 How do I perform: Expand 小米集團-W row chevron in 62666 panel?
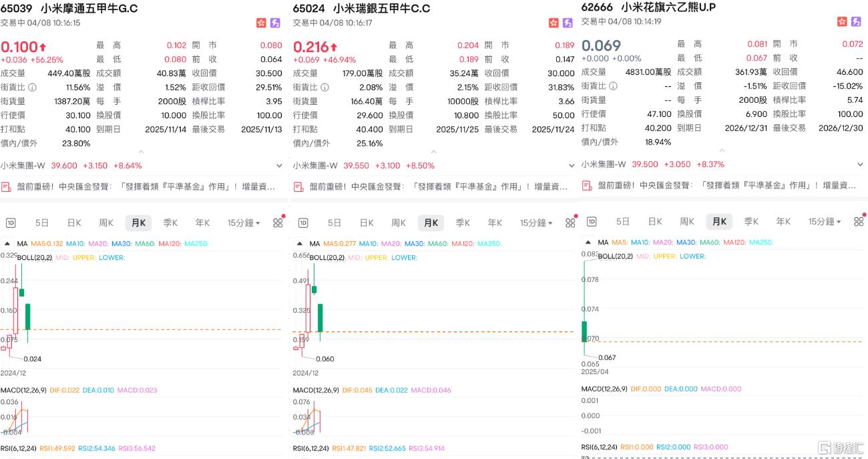[x=859, y=164]
